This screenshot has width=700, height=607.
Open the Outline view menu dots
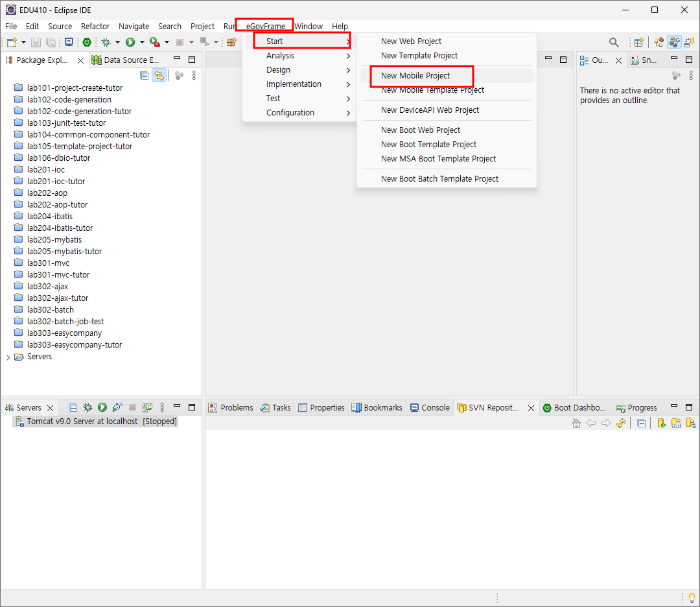[x=691, y=75]
